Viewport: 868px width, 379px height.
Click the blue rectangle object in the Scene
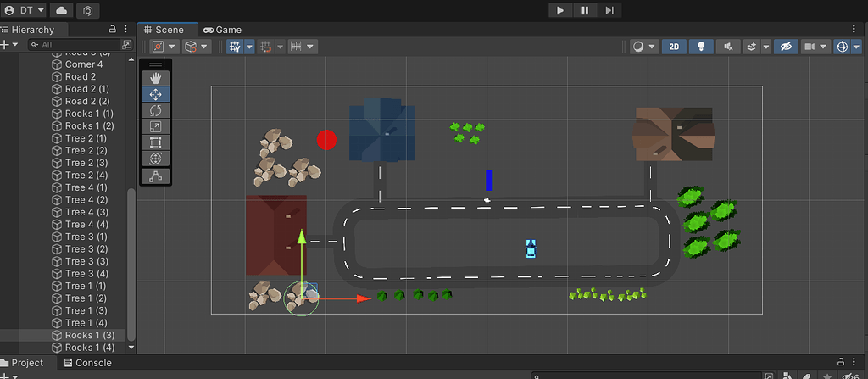489,181
